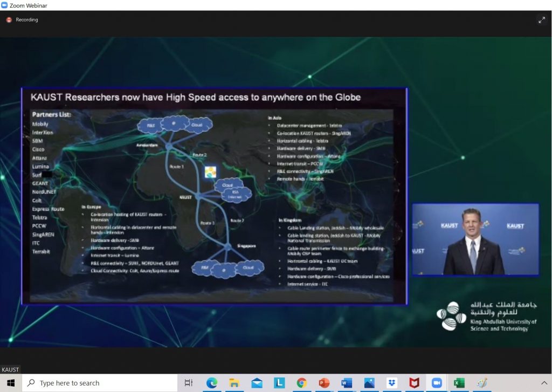Launch Microsoft Edge from the taskbar
Screen dimensions: 552x392
click(x=211, y=383)
